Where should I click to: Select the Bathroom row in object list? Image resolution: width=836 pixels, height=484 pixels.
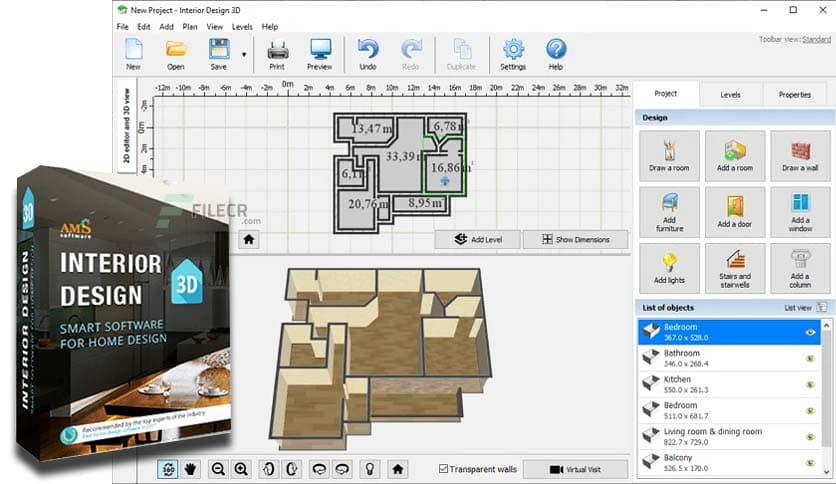point(729,358)
